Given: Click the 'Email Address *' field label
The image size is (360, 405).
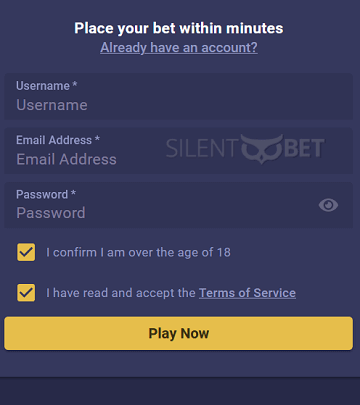Looking at the screenshot, I should click(x=58, y=140).
